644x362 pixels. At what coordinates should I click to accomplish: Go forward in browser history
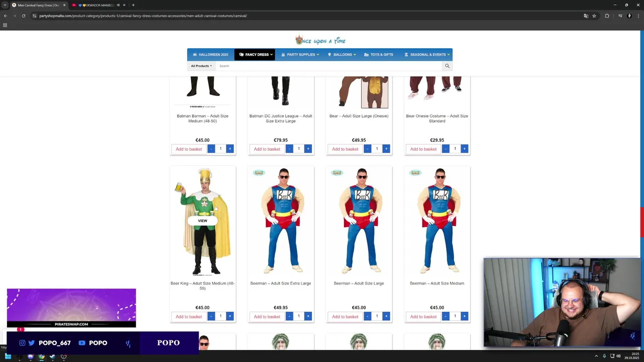pyautogui.click(x=14, y=16)
